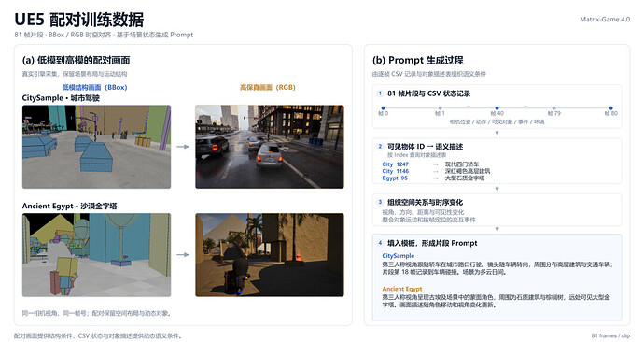Click step heading '组织空间关系与时序变化'
This screenshot has width=644, height=342.
pyautogui.click(x=425, y=202)
